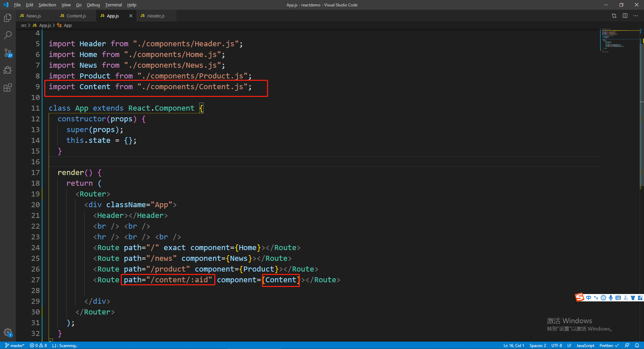Open the Go menu
The width and height of the screenshot is (644, 349).
point(79,5)
